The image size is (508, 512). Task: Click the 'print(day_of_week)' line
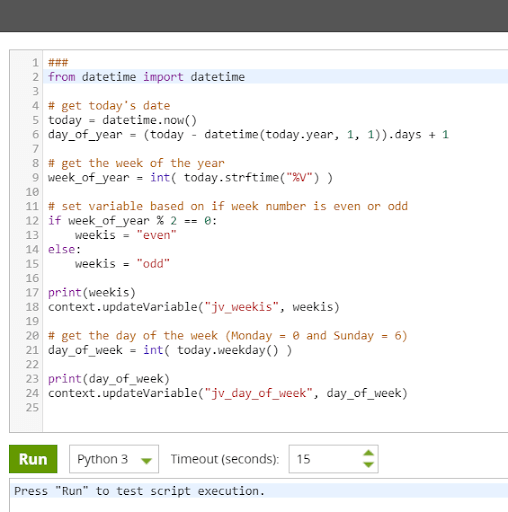point(109,379)
